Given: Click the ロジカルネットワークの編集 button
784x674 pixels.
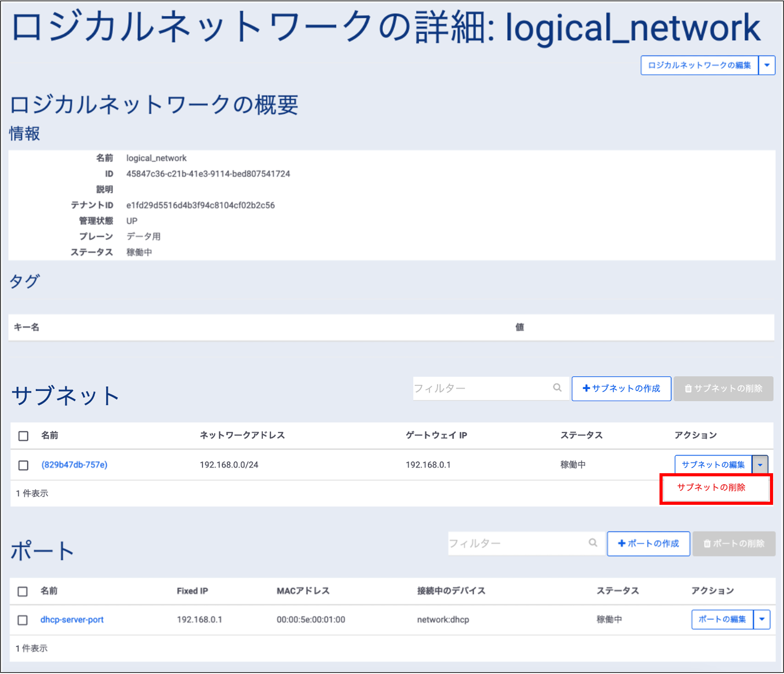Looking at the screenshot, I should [x=699, y=66].
